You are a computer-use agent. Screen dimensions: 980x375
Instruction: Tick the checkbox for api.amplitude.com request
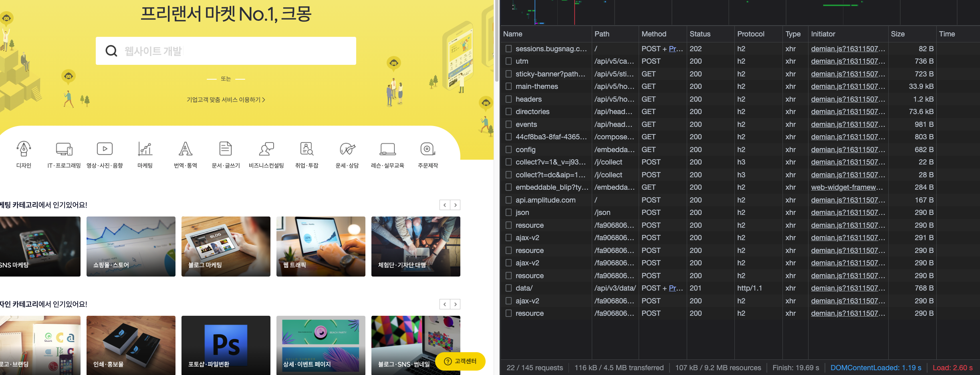tap(508, 200)
